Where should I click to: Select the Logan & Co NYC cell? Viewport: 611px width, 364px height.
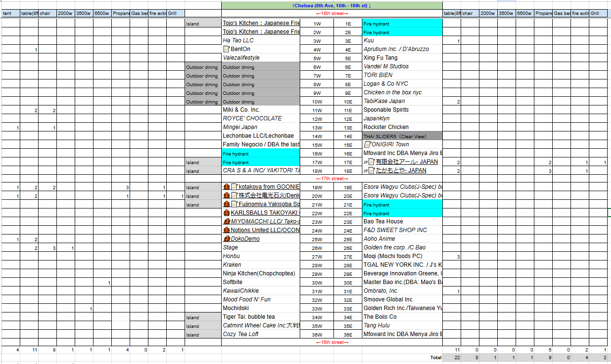tap(402, 84)
